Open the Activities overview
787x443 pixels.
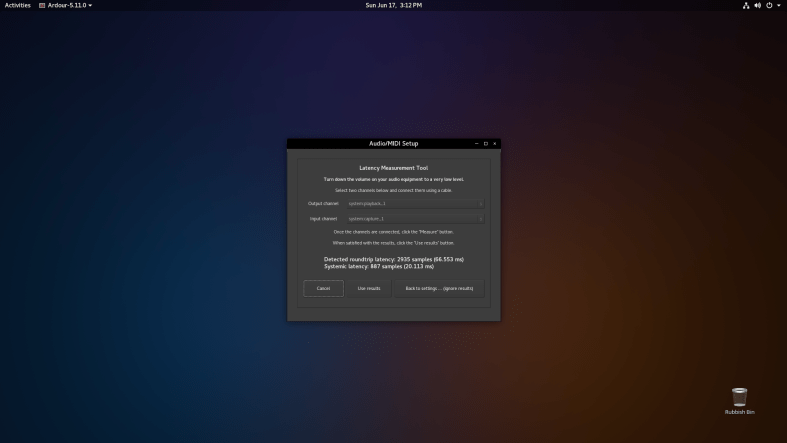tap(18, 5)
